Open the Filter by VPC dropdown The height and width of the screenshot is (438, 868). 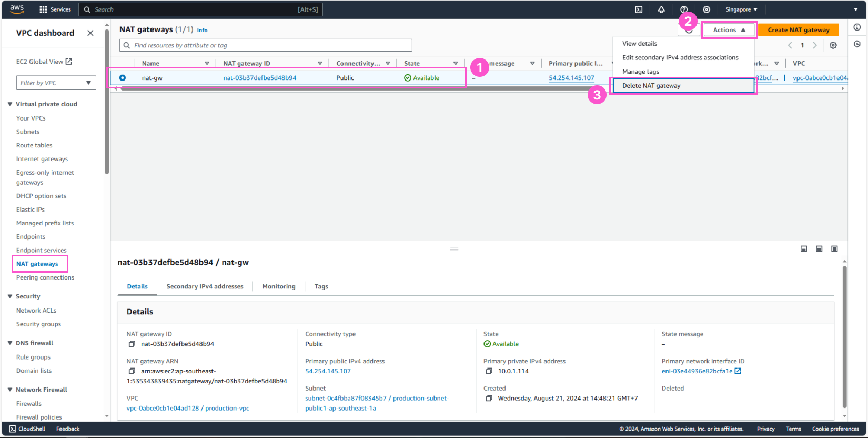click(56, 83)
